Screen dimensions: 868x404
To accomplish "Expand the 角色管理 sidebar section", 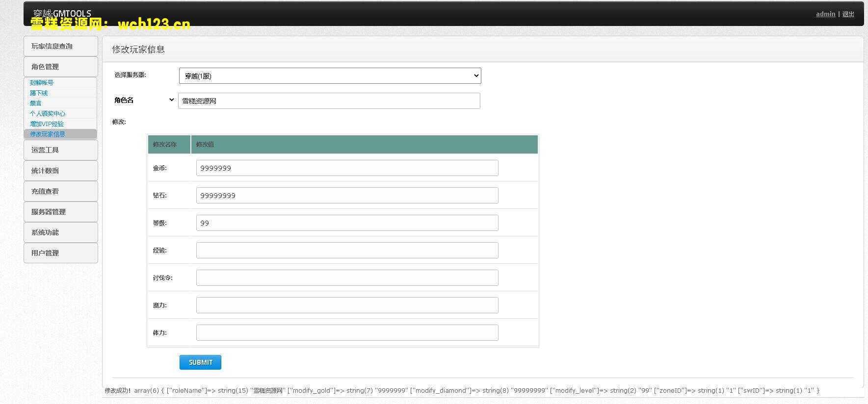I will point(61,67).
